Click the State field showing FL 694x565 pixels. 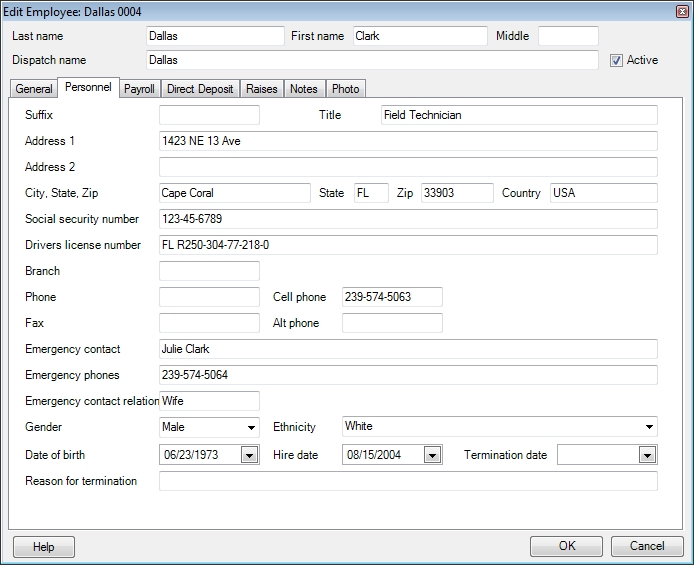pos(371,193)
